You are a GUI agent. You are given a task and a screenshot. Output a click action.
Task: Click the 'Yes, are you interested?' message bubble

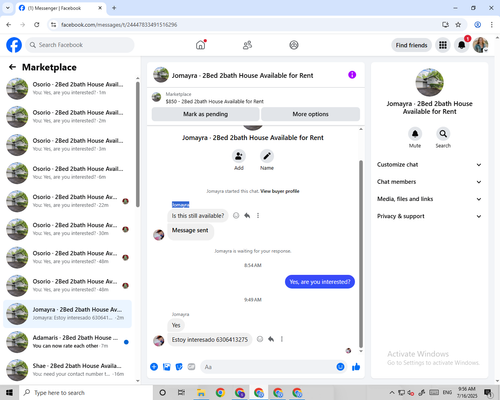pos(320,282)
